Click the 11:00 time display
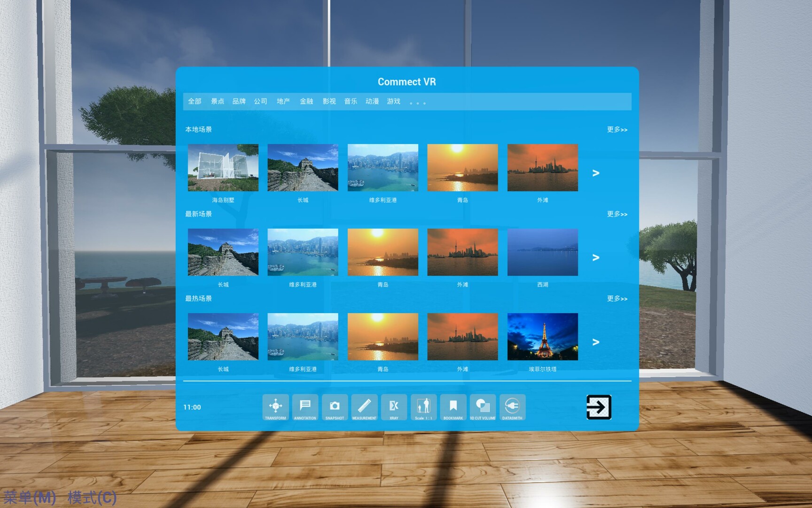 pyautogui.click(x=192, y=407)
